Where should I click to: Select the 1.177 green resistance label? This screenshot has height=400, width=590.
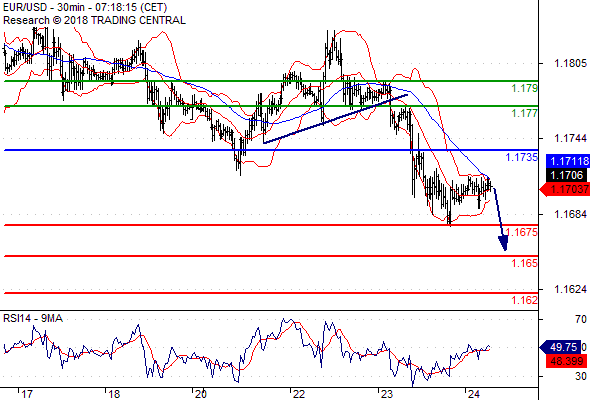(525, 113)
